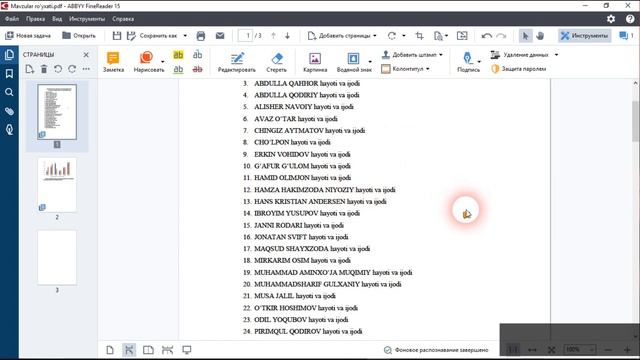Select the hand pan tool
Image resolution: width=640 pixels, height=360 pixels.
540,36
